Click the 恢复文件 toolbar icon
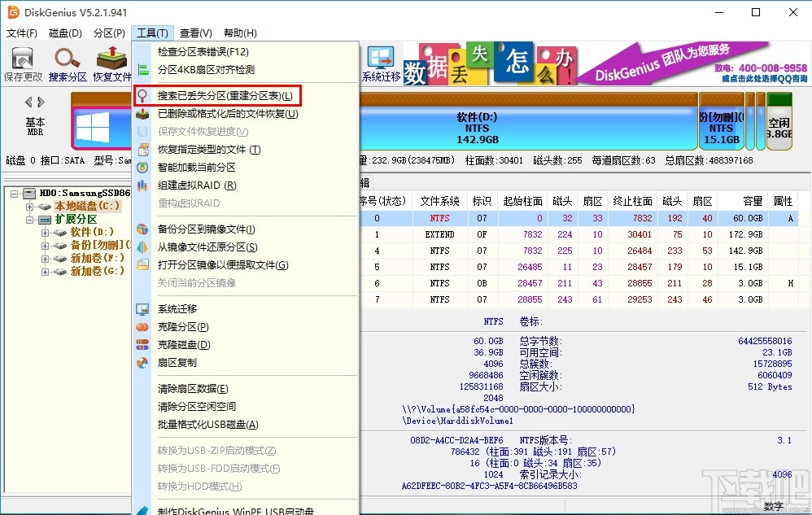This screenshot has height=515, width=812. pyautogui.click(x=111, y=63)
